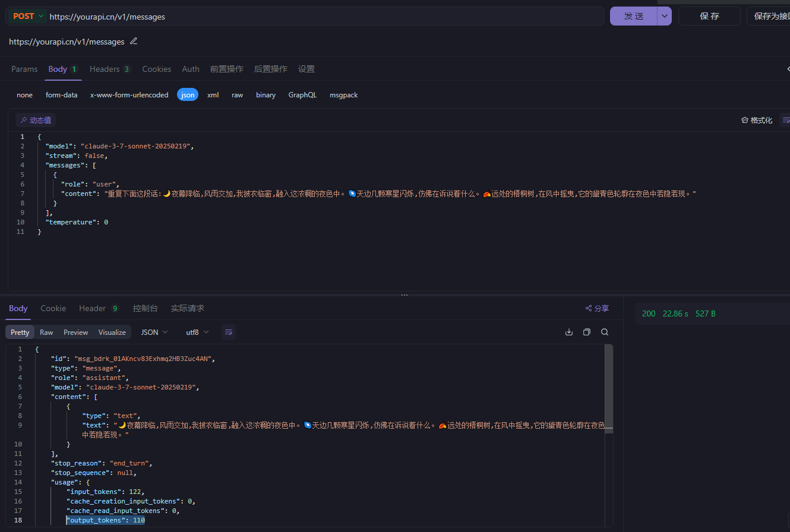Click the 22.86 s response time
The width and height of the screenshot is (790, 532).
(x=675, y=313)
